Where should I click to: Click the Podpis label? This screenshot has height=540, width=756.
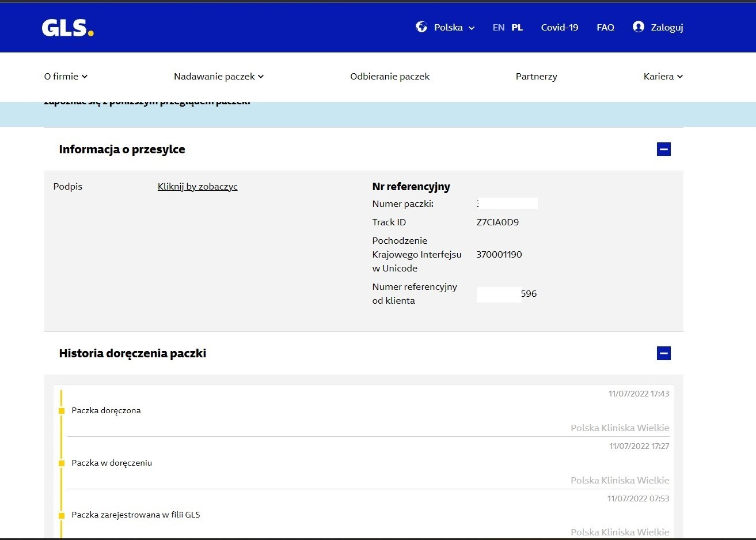(68, 186)
